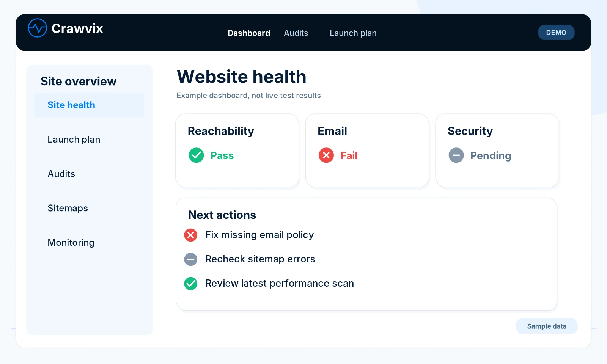
Task: Click the red Fail cross icon under Email
Action: (326, 155)
